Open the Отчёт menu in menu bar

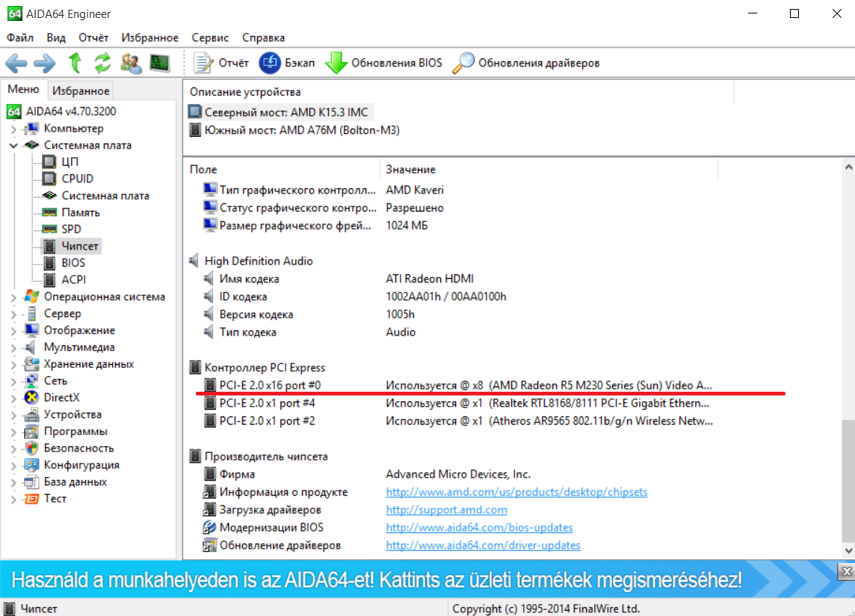coord(93,37)
